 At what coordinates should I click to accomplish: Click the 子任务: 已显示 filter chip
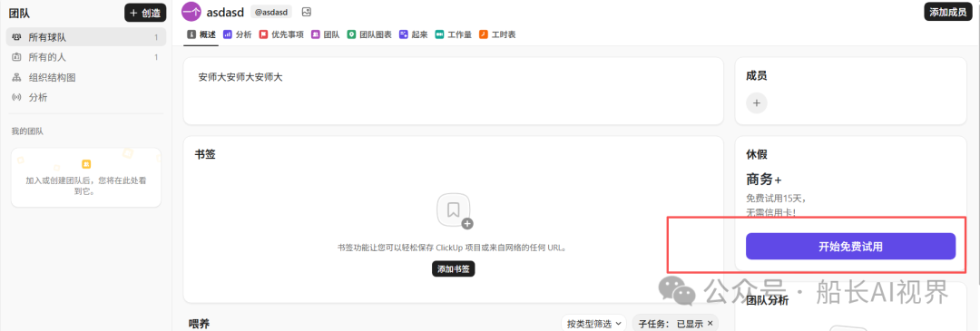click(x=675, y=324)
